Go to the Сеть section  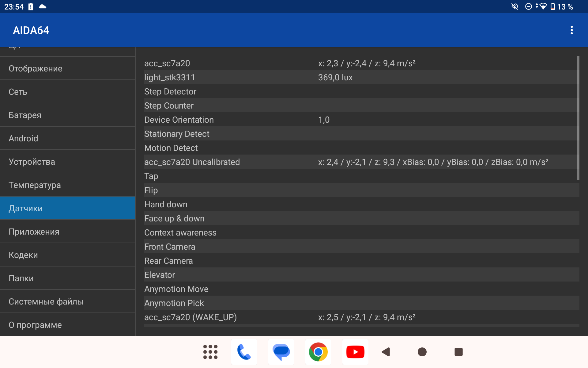click(x=67, y=92)
